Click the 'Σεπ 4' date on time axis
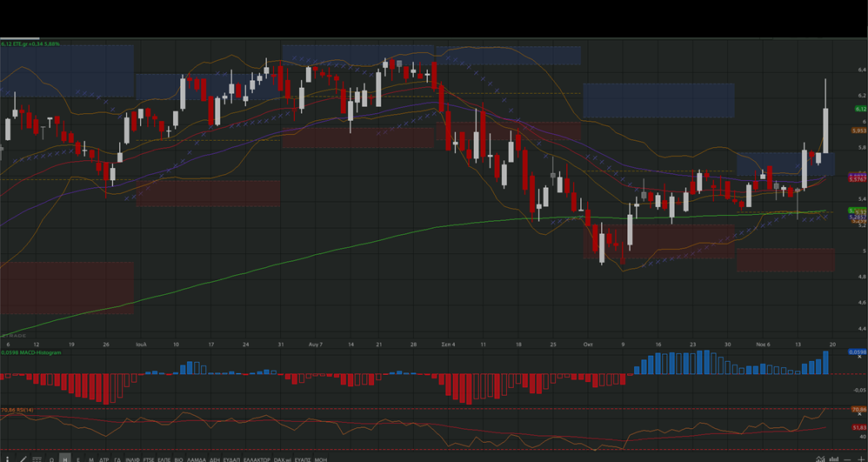Image resolution: width=868 pixels, height=462 pixels. click(449, 344)
